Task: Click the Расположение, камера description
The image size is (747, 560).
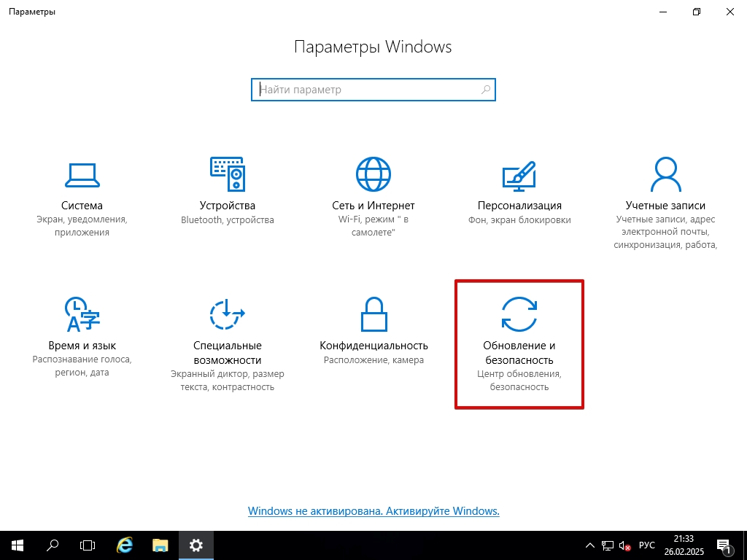Action: 374,359
